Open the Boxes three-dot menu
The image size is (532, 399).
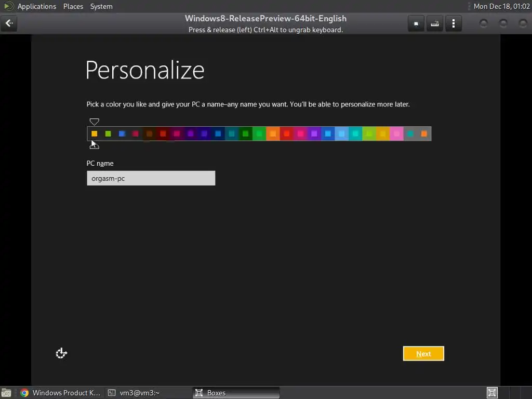pyautogui.click(x=453, y=23)
